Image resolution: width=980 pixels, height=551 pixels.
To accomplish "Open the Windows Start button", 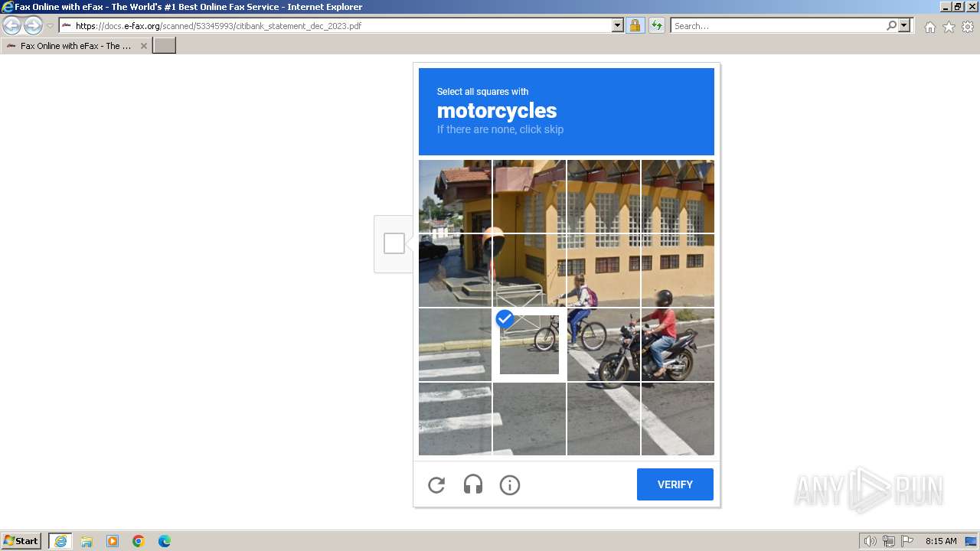I will [x=21, y=541].
